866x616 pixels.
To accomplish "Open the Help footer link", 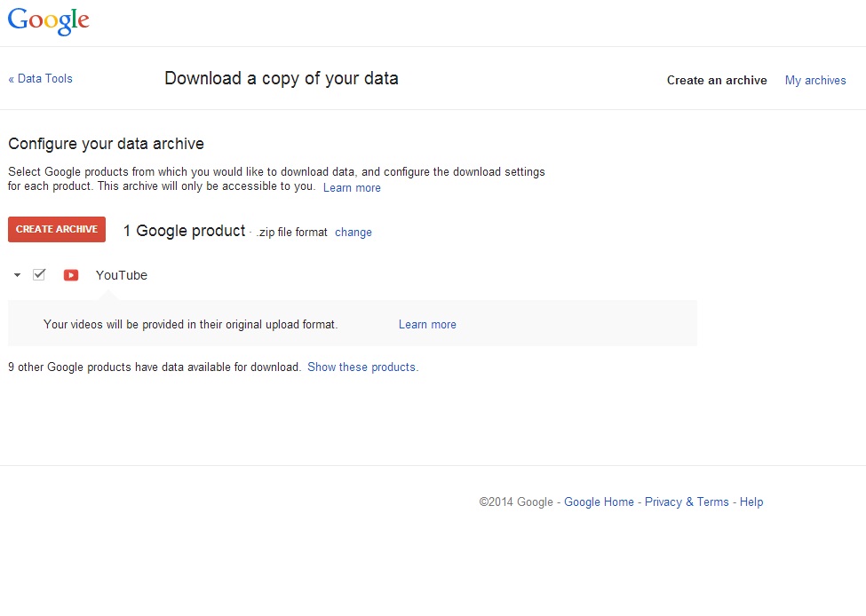I will point(751,501).
